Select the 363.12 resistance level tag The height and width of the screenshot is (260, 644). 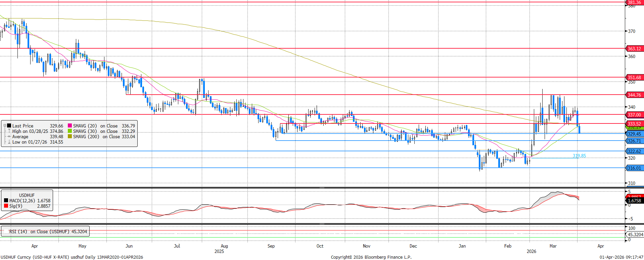click(x=634, y=49)
